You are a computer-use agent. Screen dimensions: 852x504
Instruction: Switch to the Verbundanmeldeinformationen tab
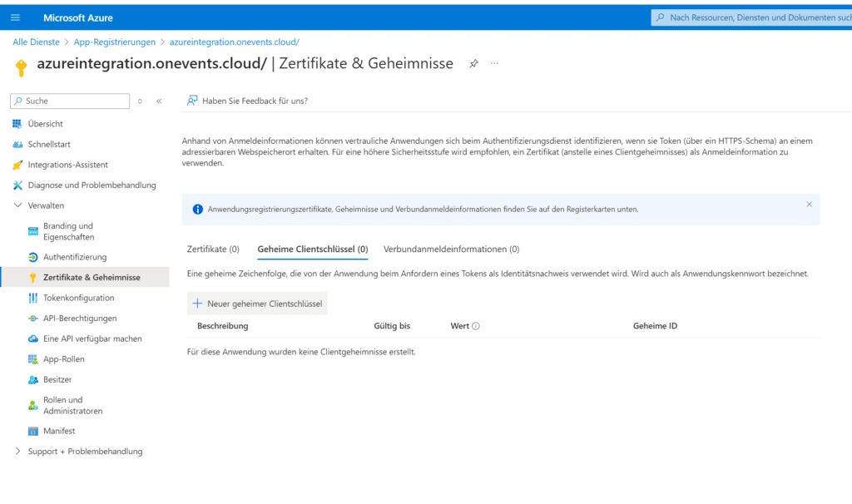click(x=451, y=249)
